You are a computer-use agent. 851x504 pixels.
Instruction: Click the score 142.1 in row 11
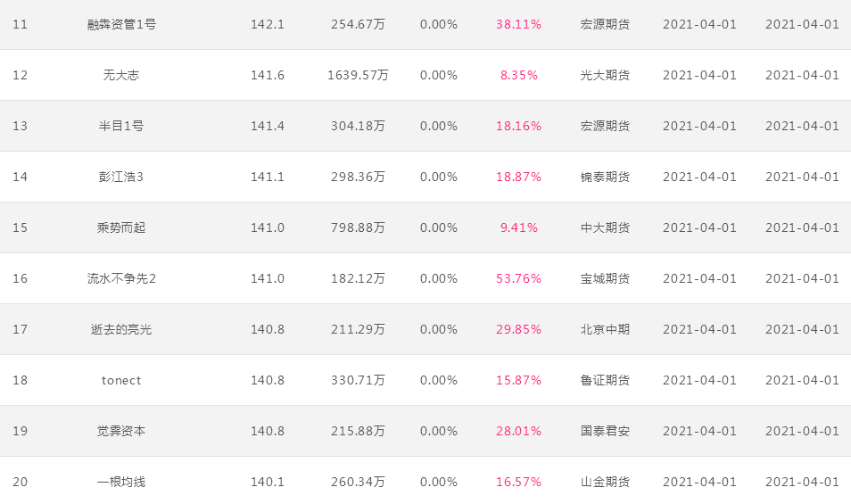[268, 24]
